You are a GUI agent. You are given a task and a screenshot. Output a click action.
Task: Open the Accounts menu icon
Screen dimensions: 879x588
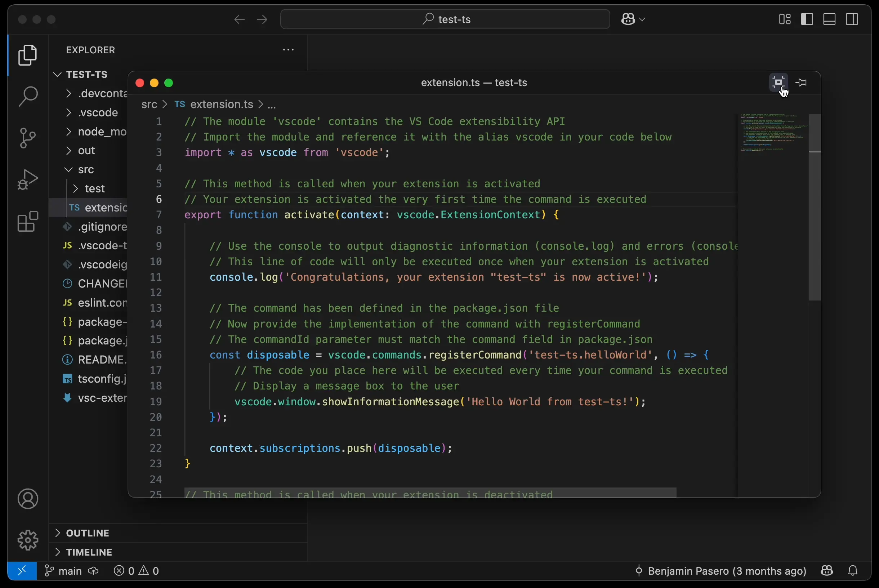[x=28, y=498]
